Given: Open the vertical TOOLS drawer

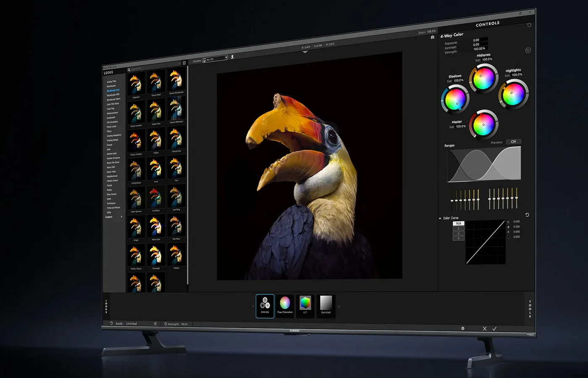Looking at the screenshot, I should tap(530, 309).
